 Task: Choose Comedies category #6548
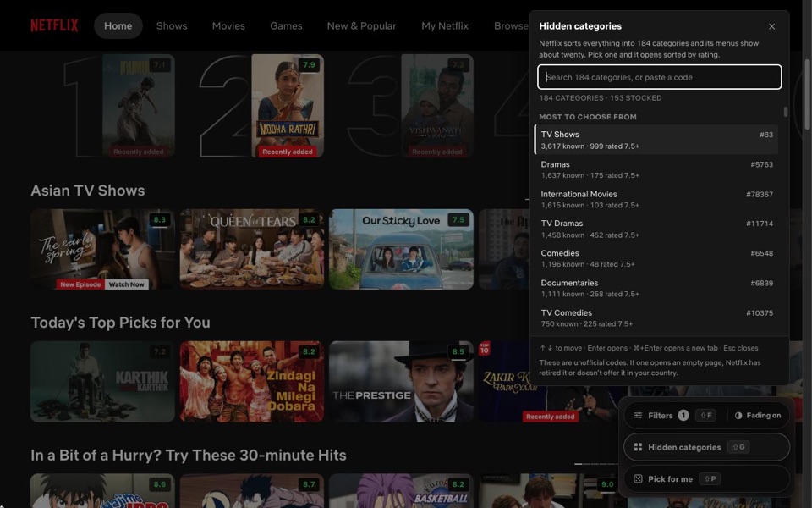(x=656, y=258)
